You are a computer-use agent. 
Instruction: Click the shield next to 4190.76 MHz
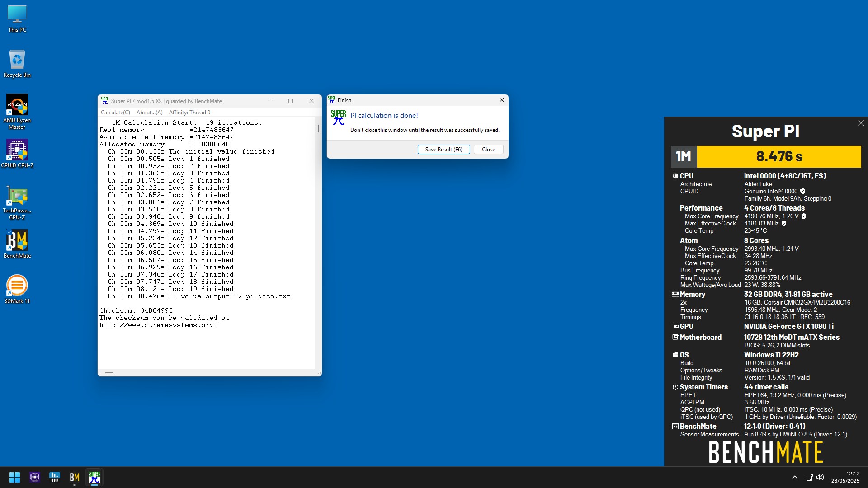tap(804, 216)
